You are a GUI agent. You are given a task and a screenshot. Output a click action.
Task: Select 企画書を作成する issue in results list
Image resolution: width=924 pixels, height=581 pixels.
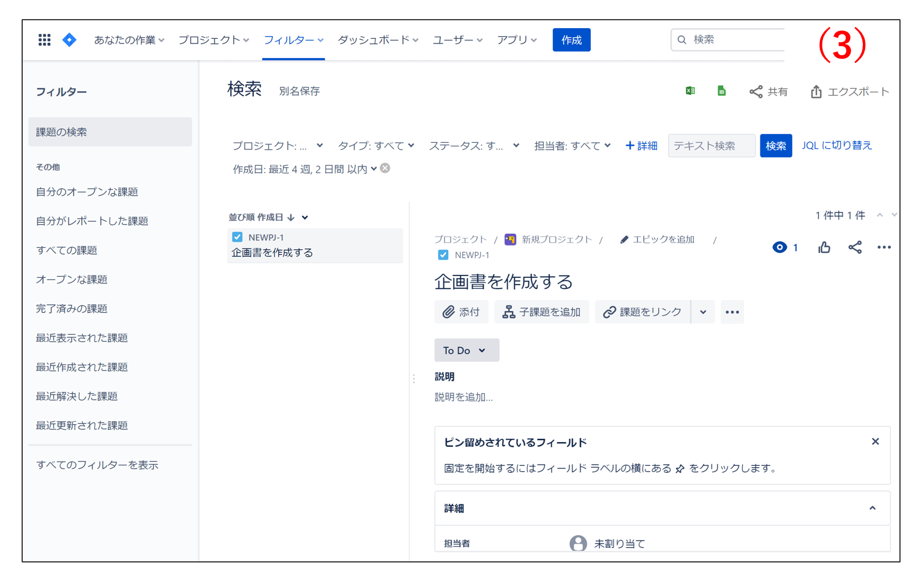pos(315,246)
